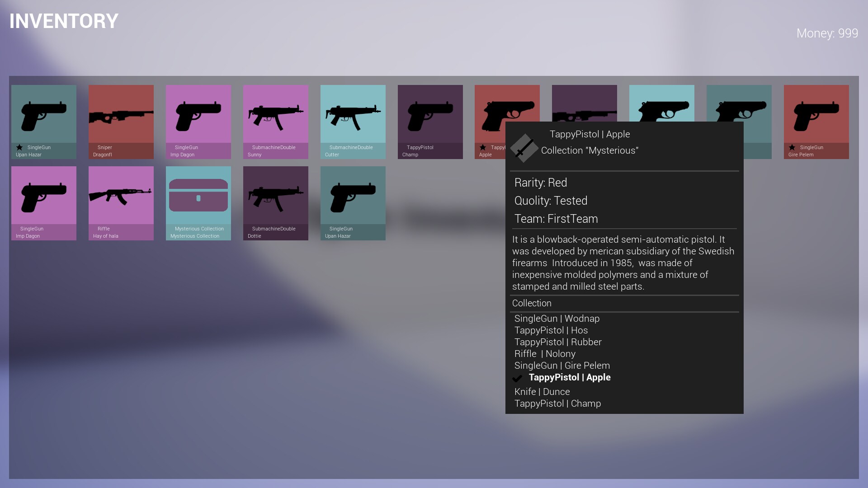Select "Riffle | Nolony" collection entry
This screenshot has height=488, width=868.
(545, 354)
